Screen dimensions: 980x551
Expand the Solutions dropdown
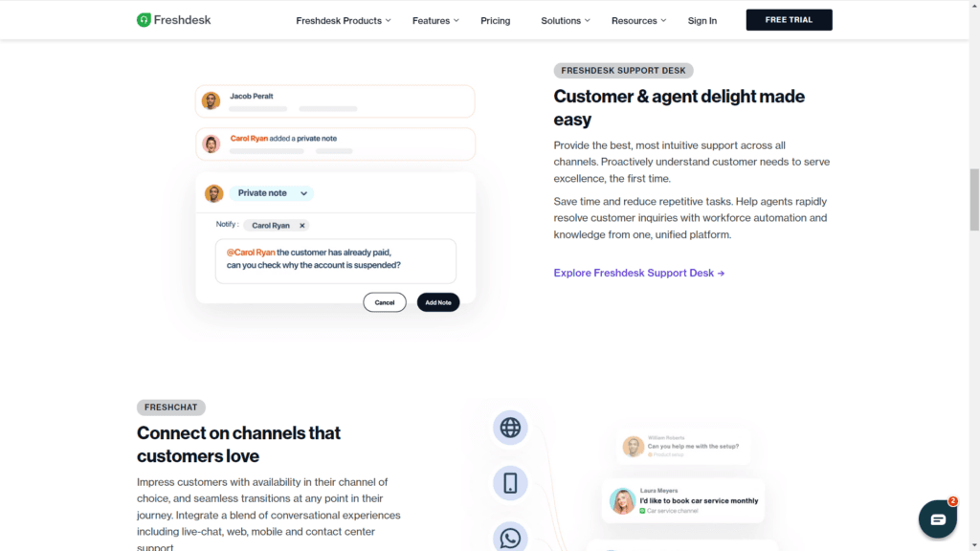click(x=564, y=20)
